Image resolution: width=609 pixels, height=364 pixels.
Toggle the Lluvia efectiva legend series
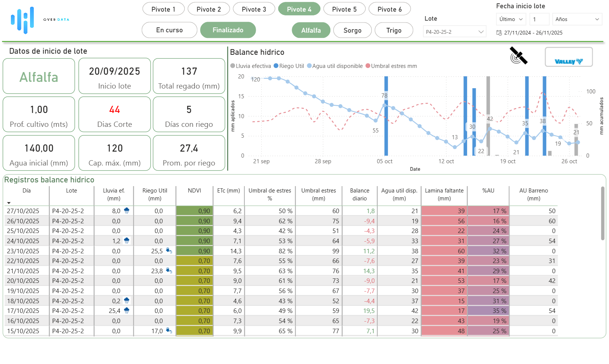pyautogui.click(x=250, y=66)
